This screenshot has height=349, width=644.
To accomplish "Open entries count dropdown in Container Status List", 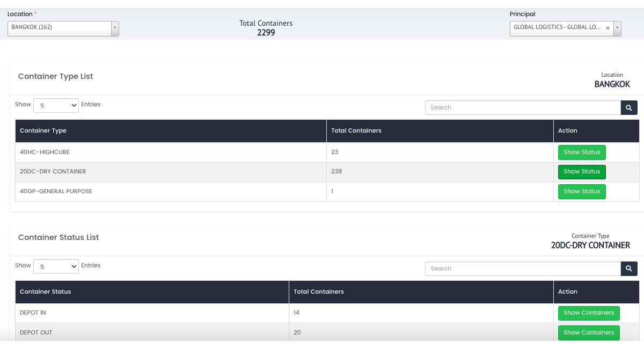I will click(x=56, y=267).
